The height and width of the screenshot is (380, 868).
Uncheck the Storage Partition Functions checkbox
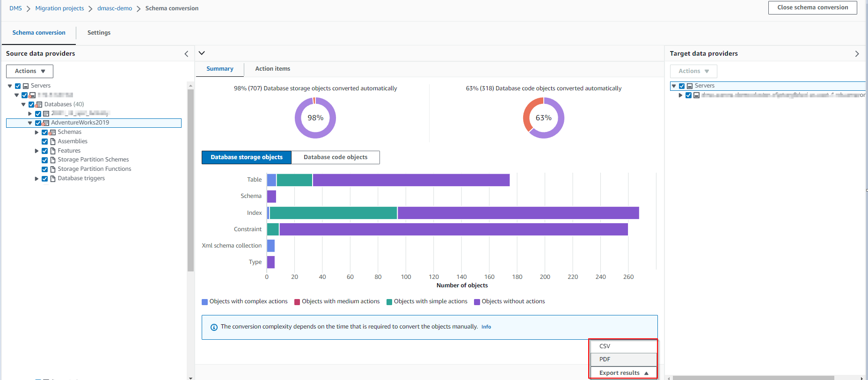click(44, 169)
